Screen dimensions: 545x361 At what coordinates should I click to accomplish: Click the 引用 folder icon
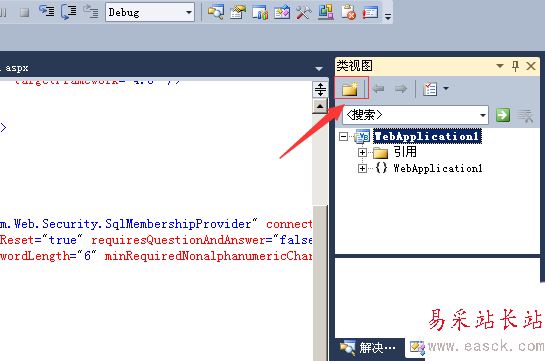pos(380,152)
